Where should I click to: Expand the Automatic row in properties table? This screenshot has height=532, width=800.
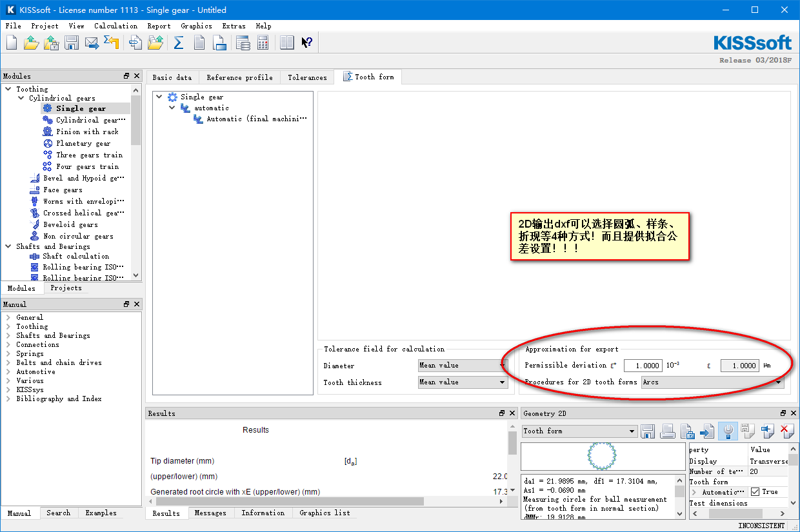[x=694, y=492]
